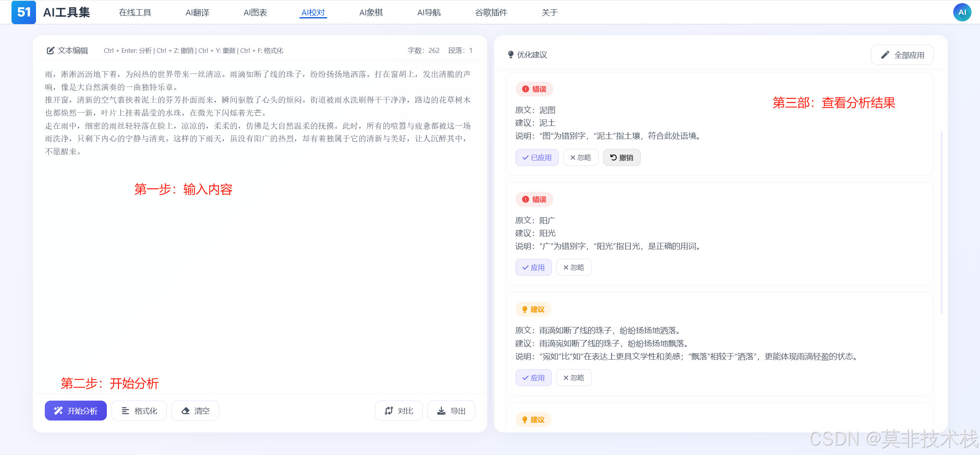
Task: Click the 文本编辑 edit pencil icon
Action: click(x=50, y=51)
